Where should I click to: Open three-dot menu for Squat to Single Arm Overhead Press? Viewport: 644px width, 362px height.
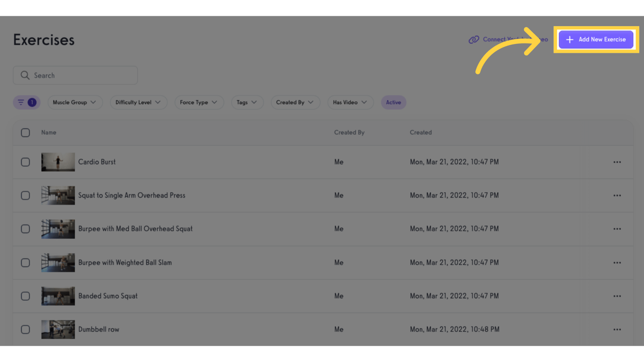tap(617, 196)
